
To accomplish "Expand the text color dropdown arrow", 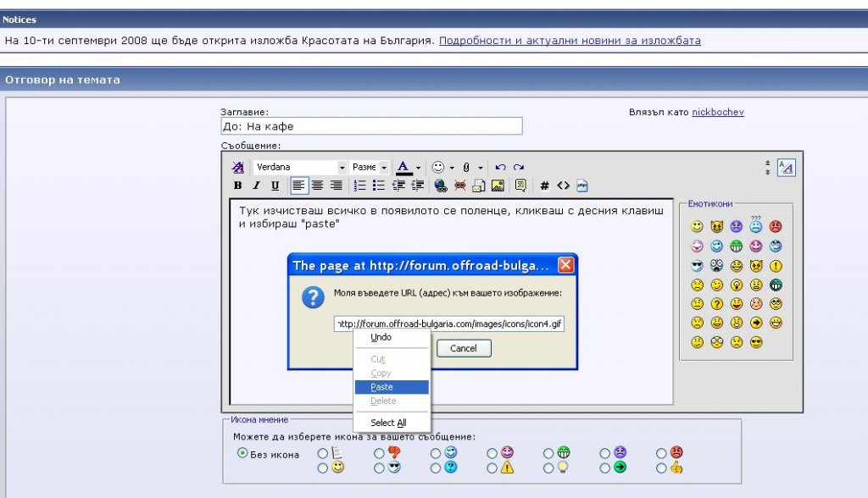I will [419, 168].
